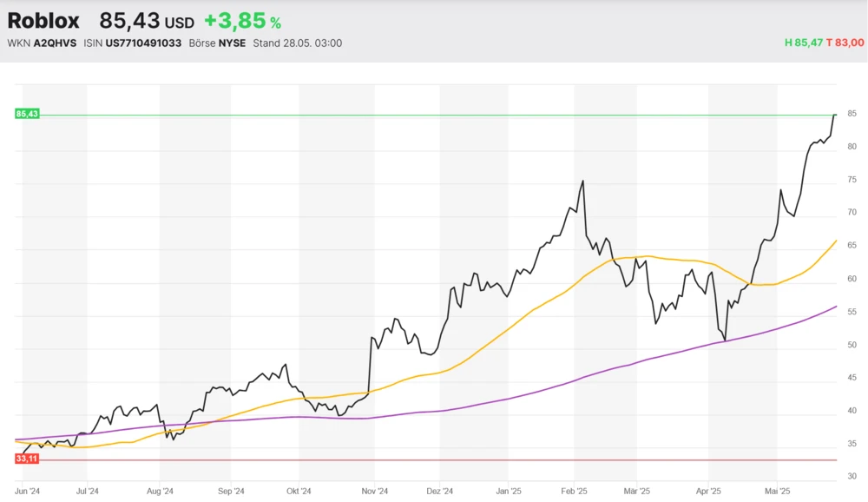Click the green 85,43 price marker label
Image resolution: width=868 pixels, height=502 pixels.
click(27, 114)
